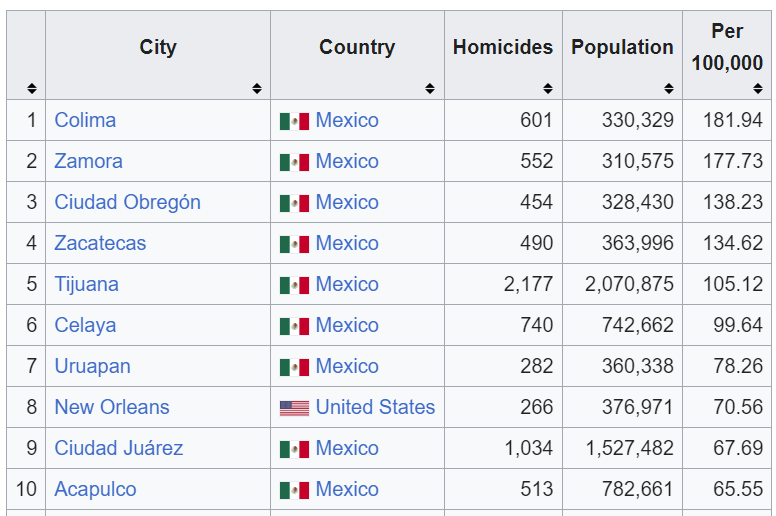Sort by Country using its sort arrows

point(430,88)
